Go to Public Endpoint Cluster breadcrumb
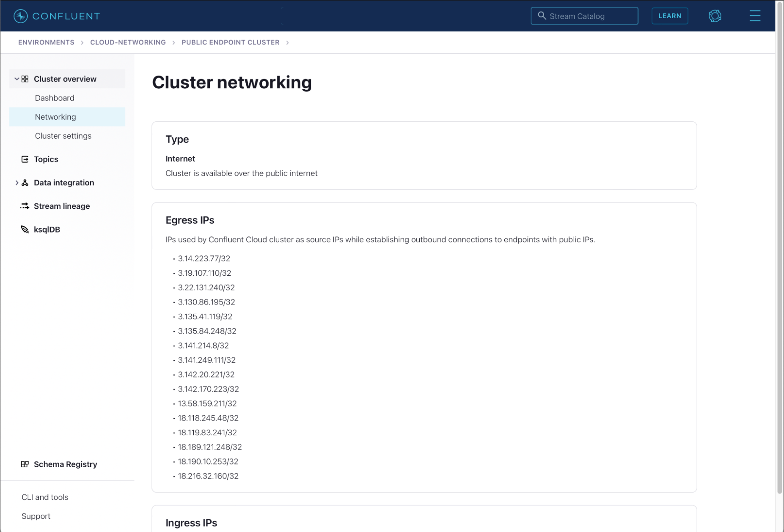This screenshot has height=532, width=784. tap(231, 42)
